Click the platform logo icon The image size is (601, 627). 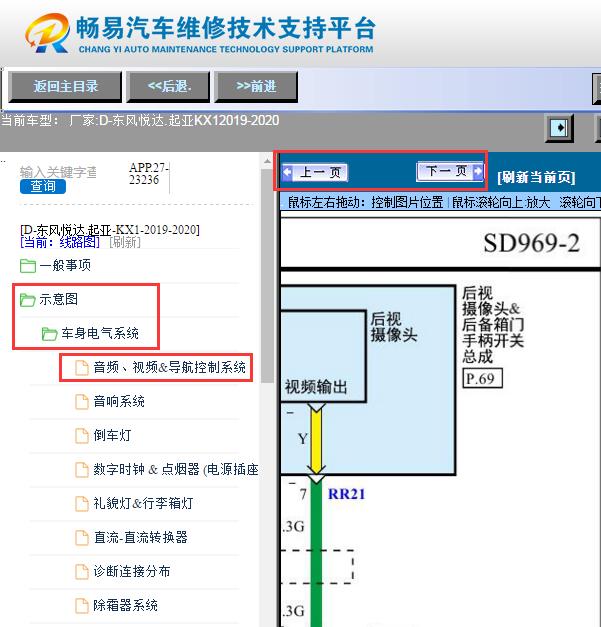click(47, 32)
